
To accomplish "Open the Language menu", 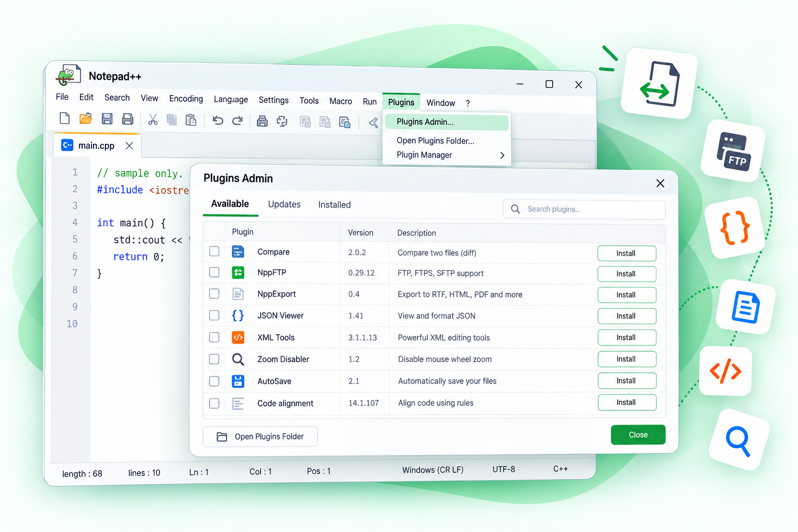I will [231, 99].
